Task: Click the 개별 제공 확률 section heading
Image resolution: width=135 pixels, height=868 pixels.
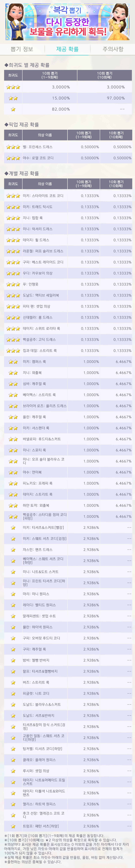Action: tap(22, 174)
